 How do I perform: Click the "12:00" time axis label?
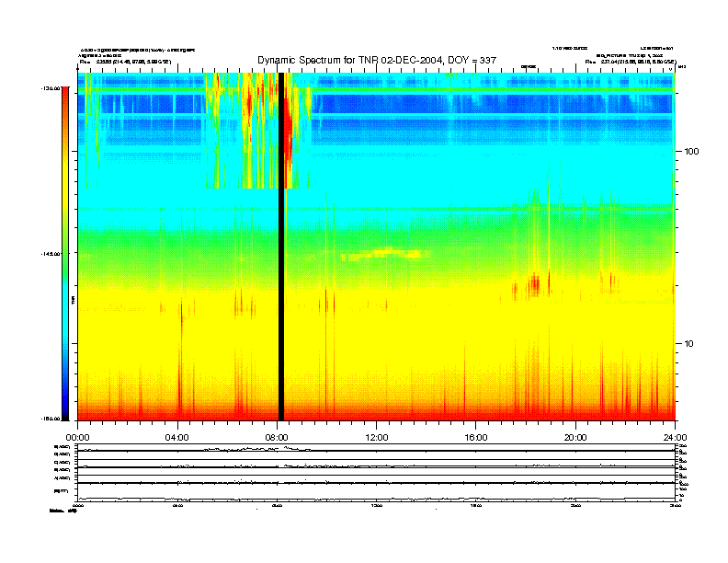point(377,438)
